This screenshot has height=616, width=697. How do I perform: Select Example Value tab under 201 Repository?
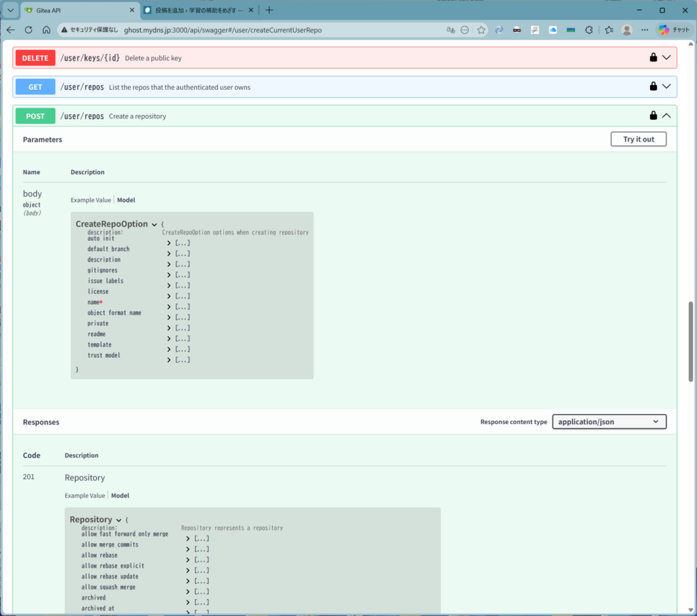84,496
